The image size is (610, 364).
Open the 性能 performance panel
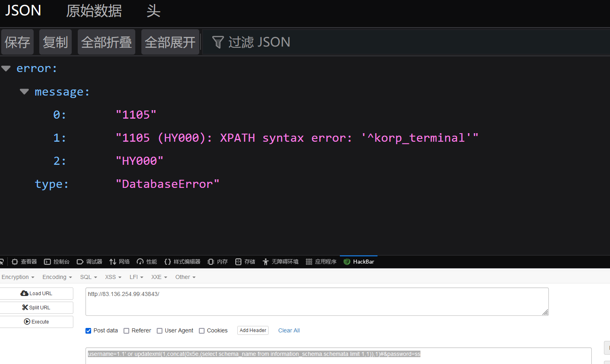point(147,262)
